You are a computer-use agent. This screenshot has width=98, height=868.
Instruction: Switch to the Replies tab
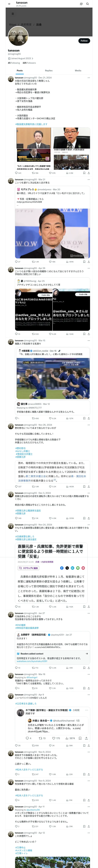[x=49, y=71]
